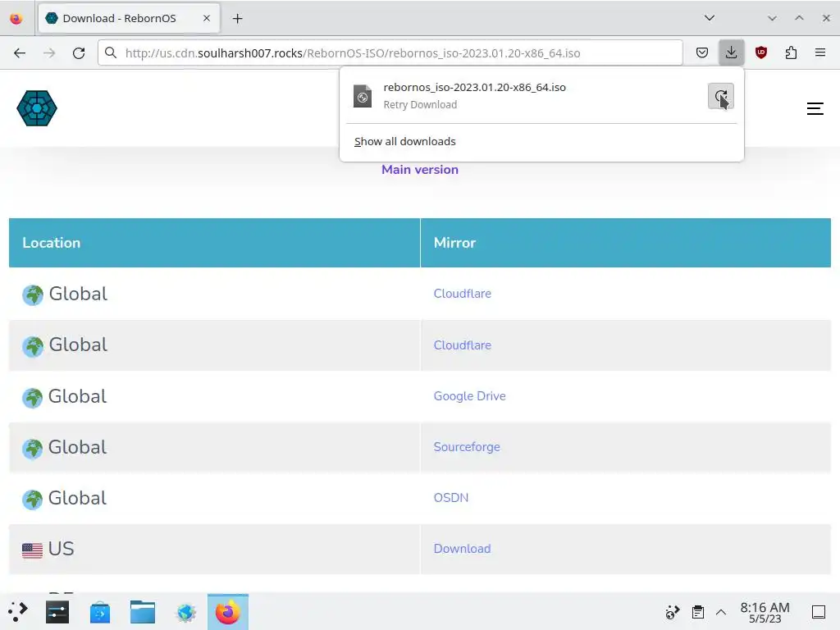Open the Dolphin file manager in taskbar
The height and width of the screenshot is (630, 840).
pyautogui.click(x=143, y=612)
